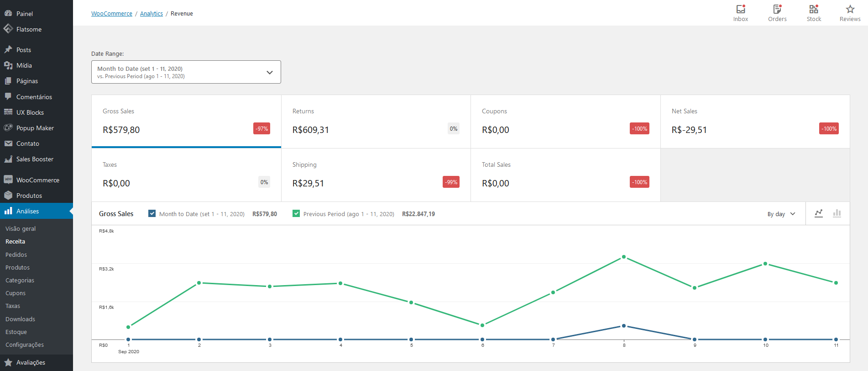This screenshot has height=371, width=868.
Task: Select the Coupons summary card
Action: [x=565, y=122]
